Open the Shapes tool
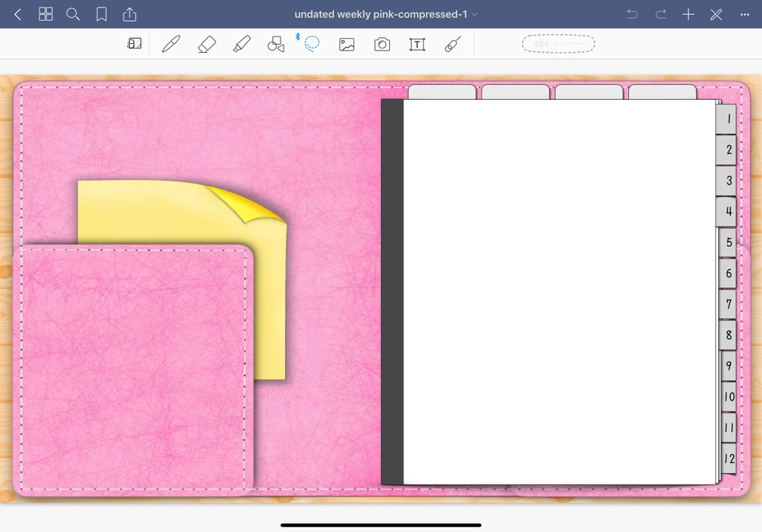762x532 pixels. (x=275, y=44)
